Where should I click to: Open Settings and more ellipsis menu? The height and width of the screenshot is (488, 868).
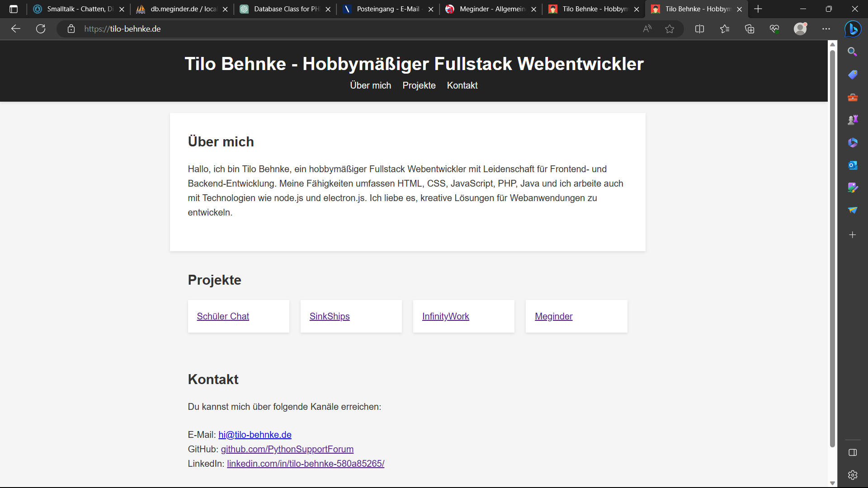pos(826,29)
